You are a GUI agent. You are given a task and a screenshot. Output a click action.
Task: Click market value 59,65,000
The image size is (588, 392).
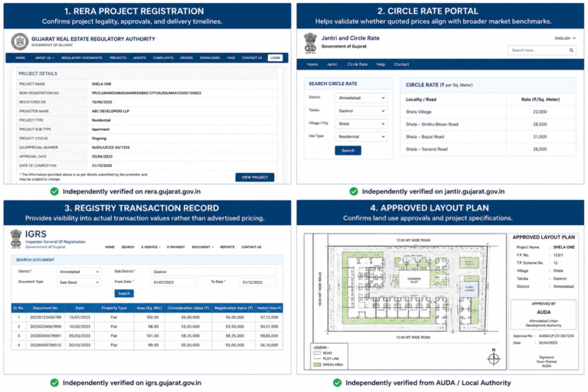(x=269, y=336)
